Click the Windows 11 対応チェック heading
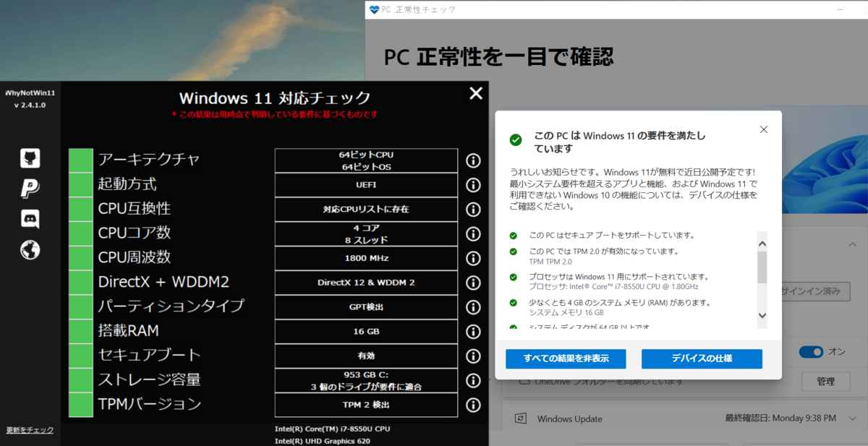The width and height of the screenshot is (868, 446). 275,98
